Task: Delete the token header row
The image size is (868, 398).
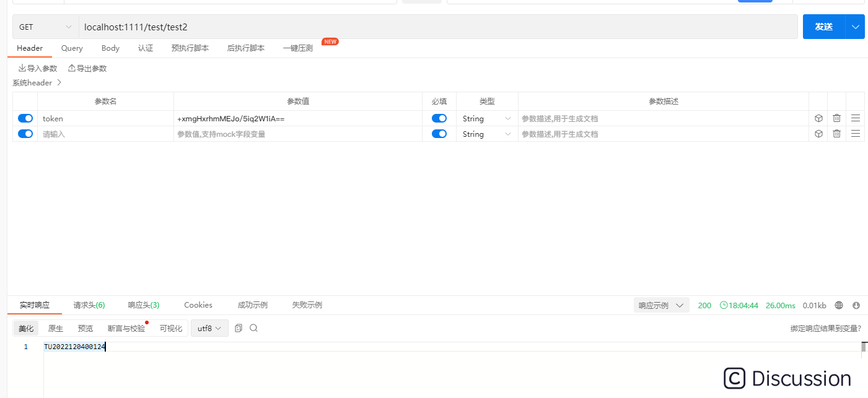Action: 836,118
